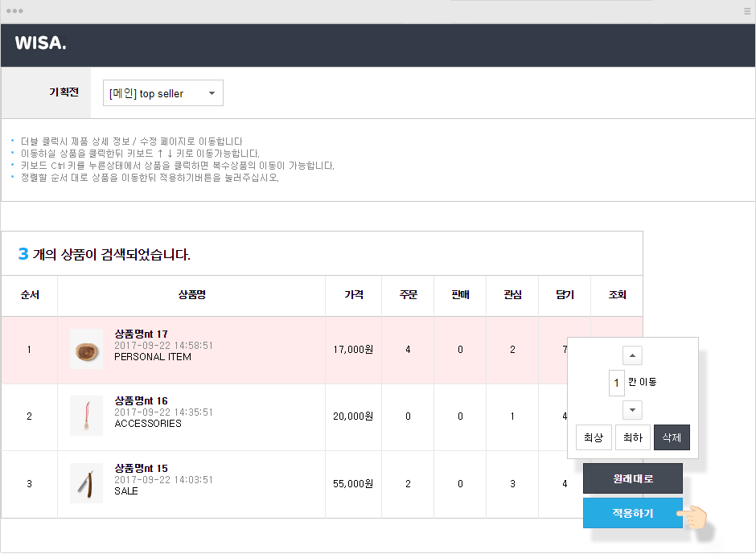Click order number 3 in third row

pos(30,483)
